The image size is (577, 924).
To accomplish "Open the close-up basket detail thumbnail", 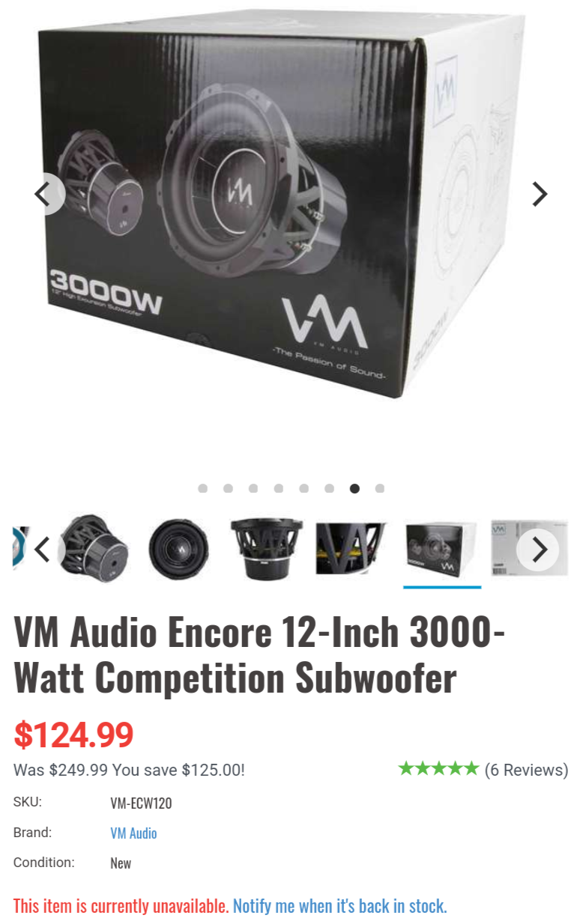I will [351, 549].
